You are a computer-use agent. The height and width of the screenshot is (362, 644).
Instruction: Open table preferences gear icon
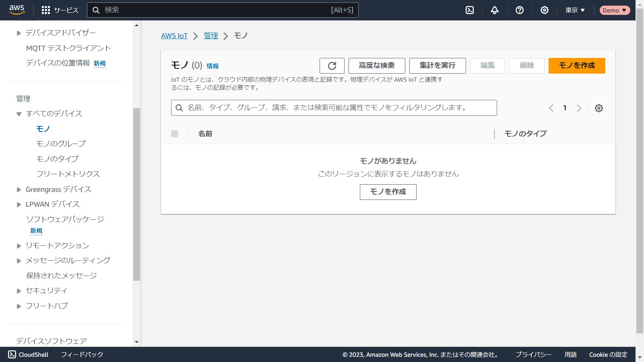[x=599, y=108]
